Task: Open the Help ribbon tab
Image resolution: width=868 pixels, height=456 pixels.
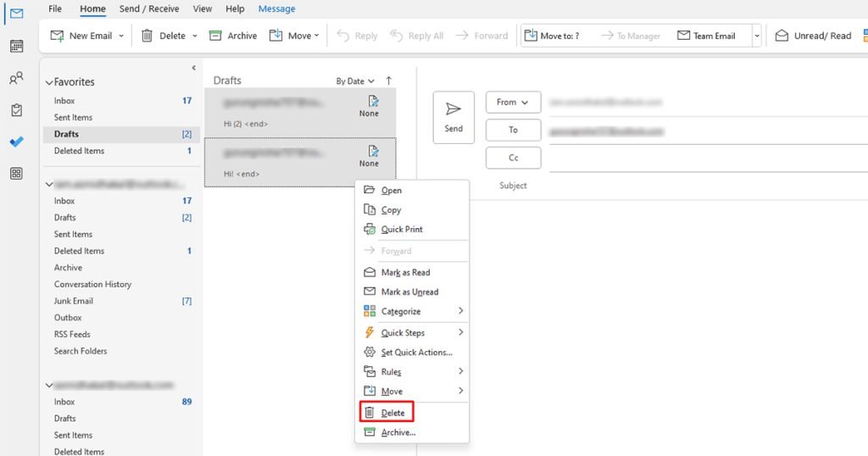Action: tap(235, 8)
